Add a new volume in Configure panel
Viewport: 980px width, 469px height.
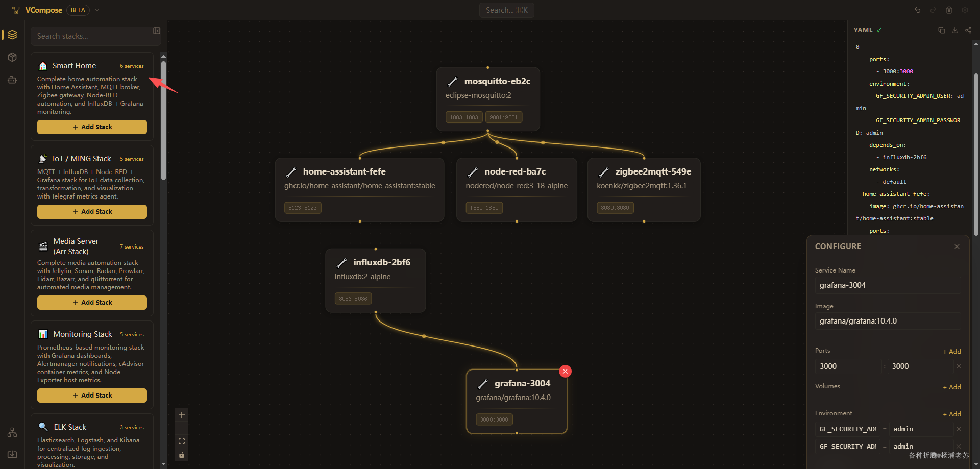tap(952, 387)
